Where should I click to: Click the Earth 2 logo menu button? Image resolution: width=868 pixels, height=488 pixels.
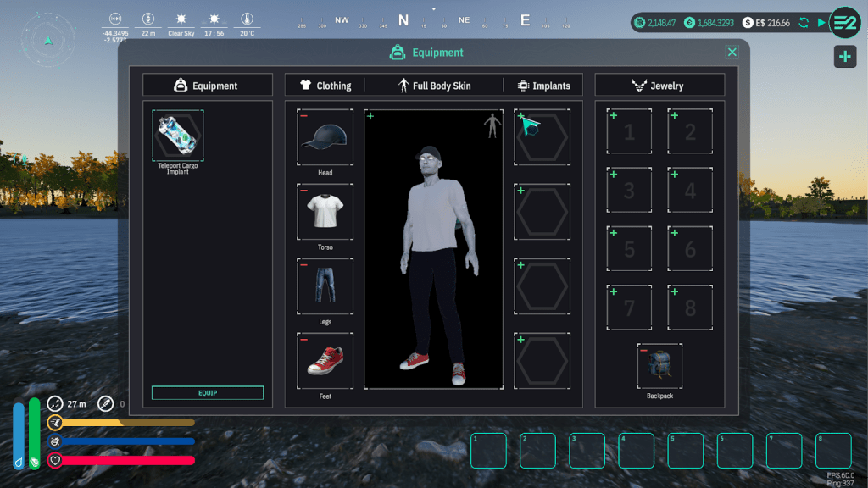tap(844, 22)
